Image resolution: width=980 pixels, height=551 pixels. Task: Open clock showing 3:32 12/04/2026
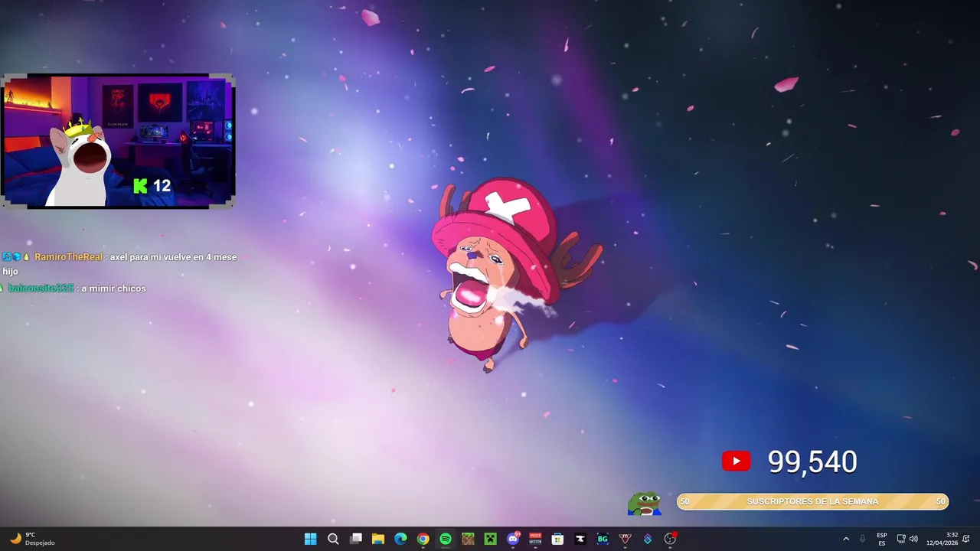942,539
